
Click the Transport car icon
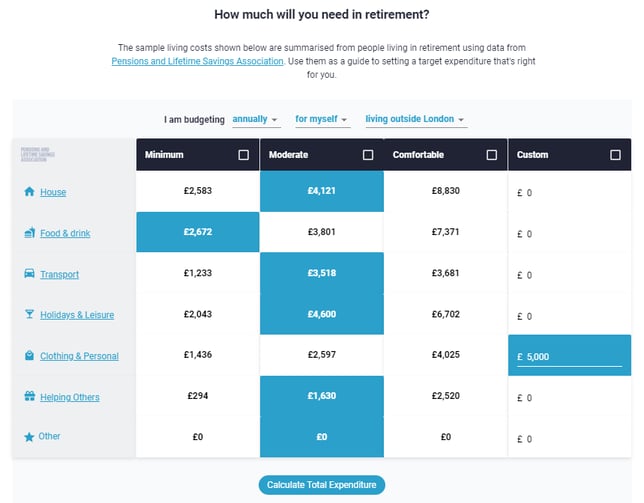coord(29,273)
